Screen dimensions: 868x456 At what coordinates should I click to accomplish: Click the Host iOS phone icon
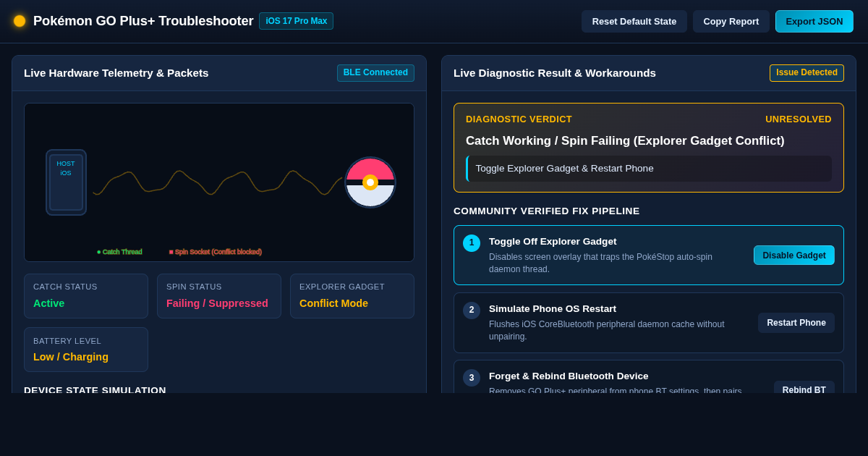tap(66, 182)
